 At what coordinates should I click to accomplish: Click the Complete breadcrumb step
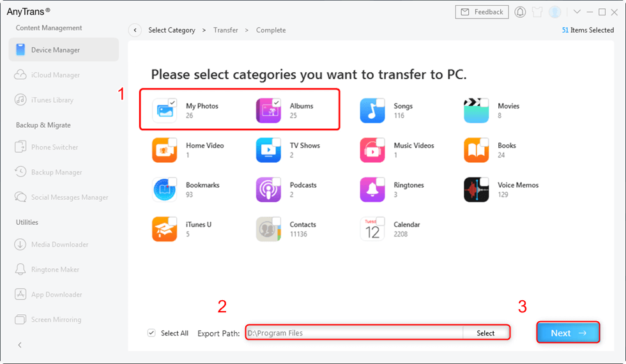[271, 30]
